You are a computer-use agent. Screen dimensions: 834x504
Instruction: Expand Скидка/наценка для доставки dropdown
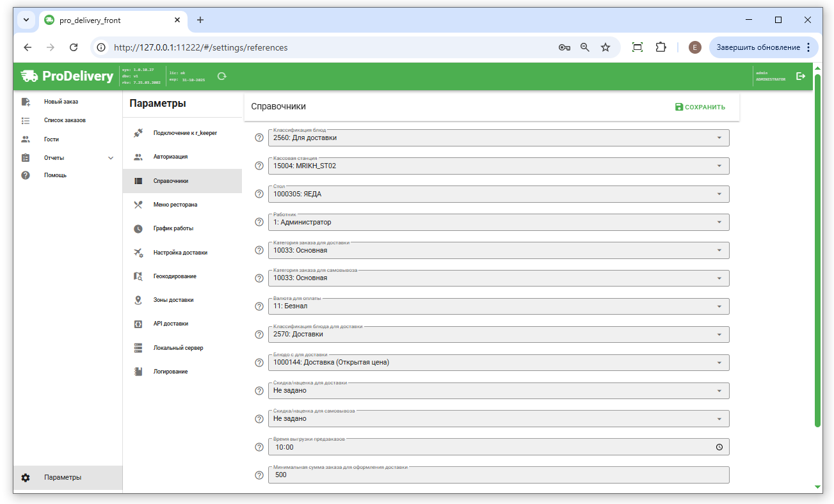498,391
